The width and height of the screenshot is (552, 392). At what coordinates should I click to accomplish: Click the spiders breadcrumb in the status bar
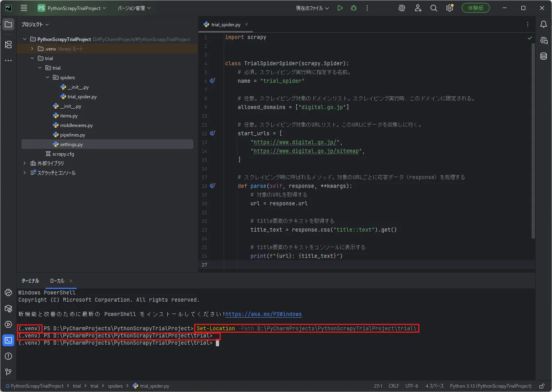coord(115,386)
